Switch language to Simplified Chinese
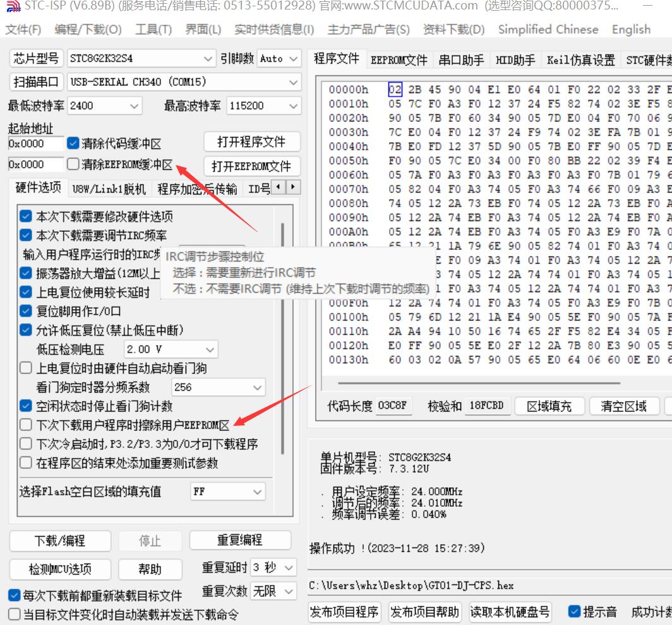The width and height of the screenshot is (672, 625). (x=548, y=30)
